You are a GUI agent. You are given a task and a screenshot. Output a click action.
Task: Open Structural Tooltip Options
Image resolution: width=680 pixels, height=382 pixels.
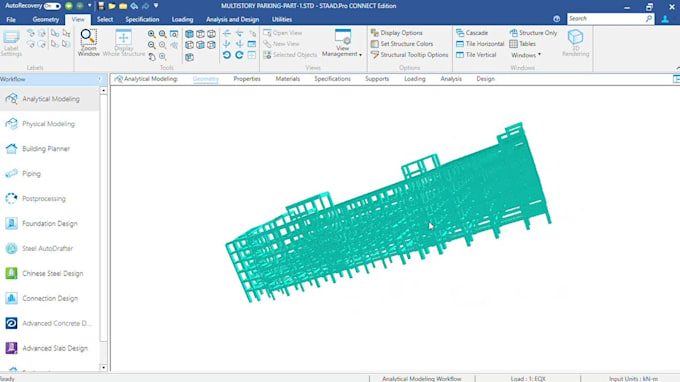409,55
